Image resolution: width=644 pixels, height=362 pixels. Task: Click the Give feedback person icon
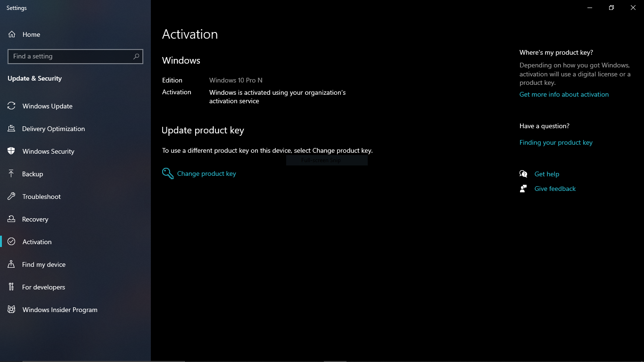point(523,189)
